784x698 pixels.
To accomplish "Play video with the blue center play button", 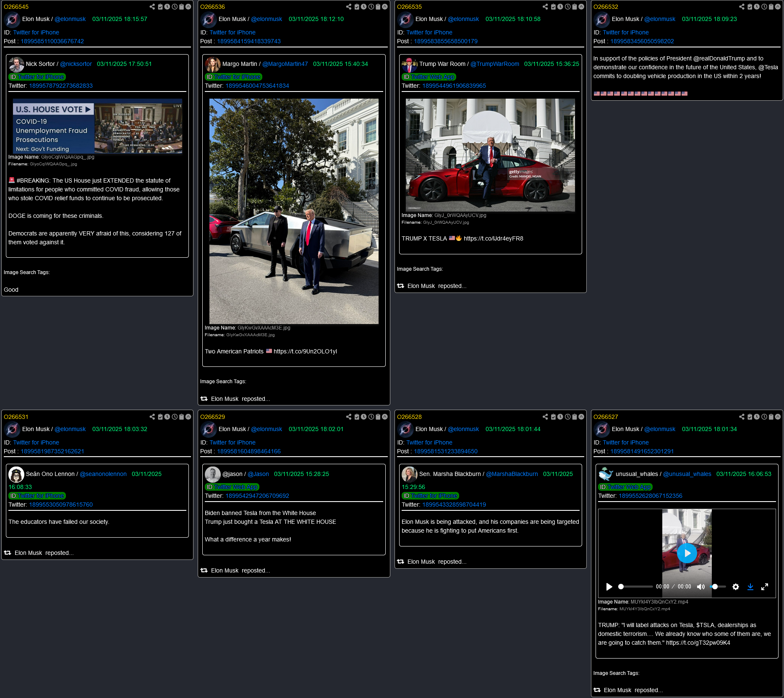I will click(x=687, y=553).
